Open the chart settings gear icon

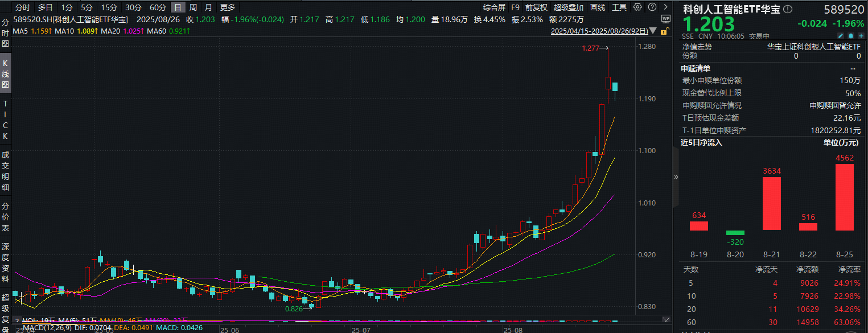[637, 7]
